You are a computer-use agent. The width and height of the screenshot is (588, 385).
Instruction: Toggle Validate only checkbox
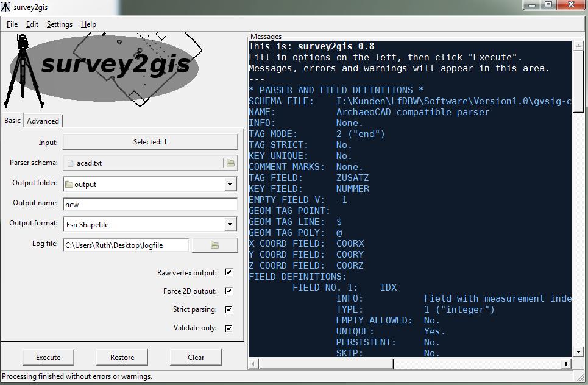point(228,328)
